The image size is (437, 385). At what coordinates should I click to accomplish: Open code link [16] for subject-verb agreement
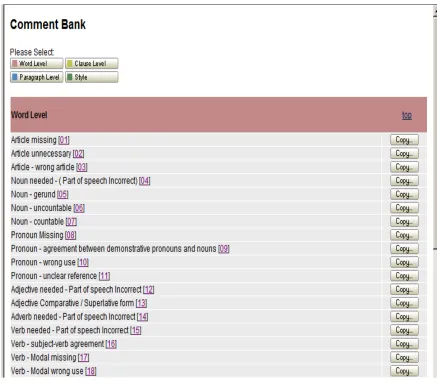tap(111, 344)
